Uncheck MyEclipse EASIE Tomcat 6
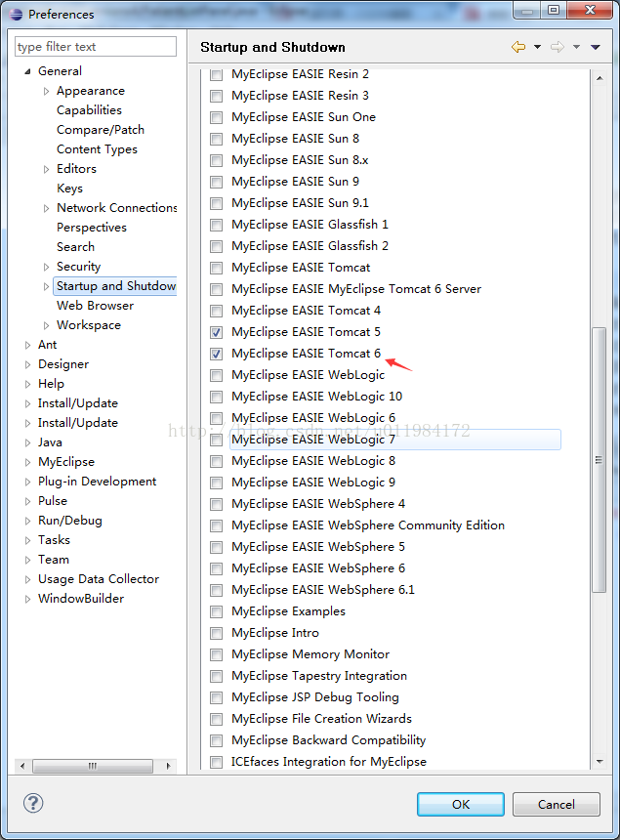The width and height of the screenshot is (620, 840). (217, 355)
